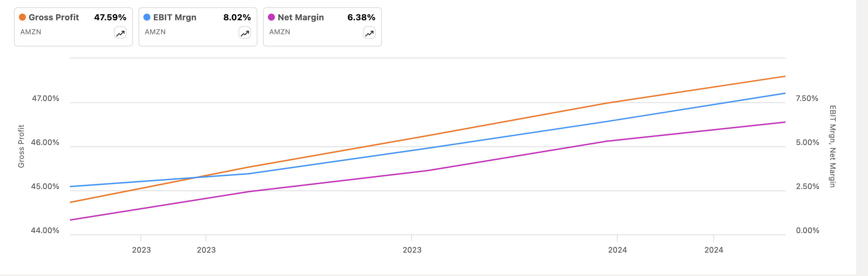Click the 6.38% Net Margin value
The image size is (868, 276).
pos(361,17)
